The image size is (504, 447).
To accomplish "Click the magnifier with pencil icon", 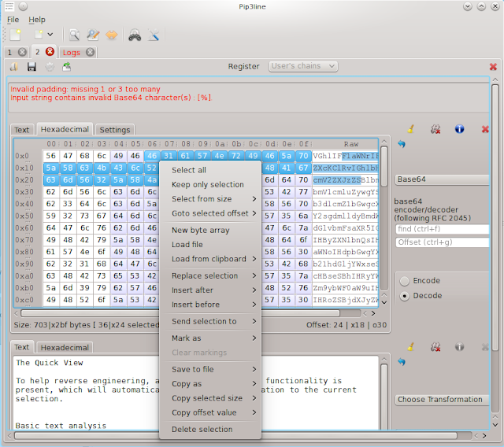I will [x=93, y=35].
